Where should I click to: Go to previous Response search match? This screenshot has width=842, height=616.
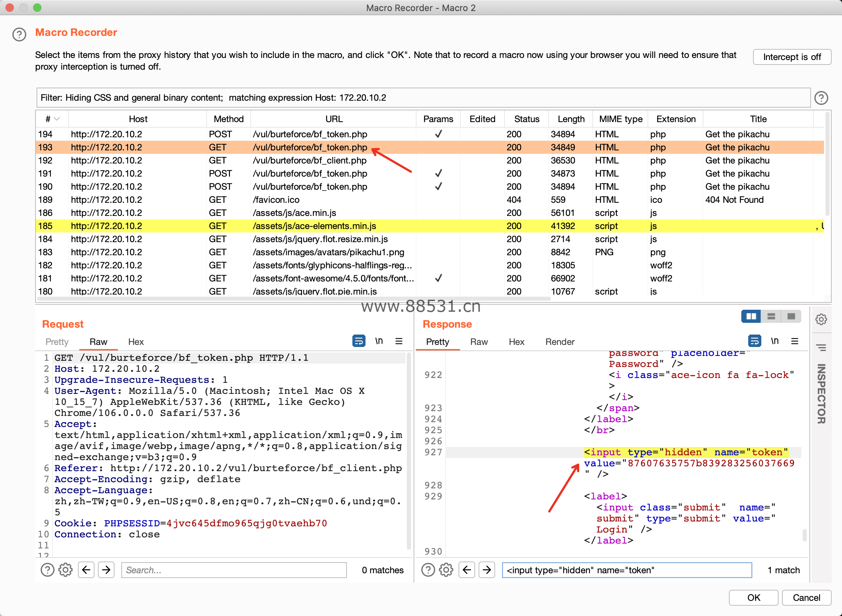[467, 570]
